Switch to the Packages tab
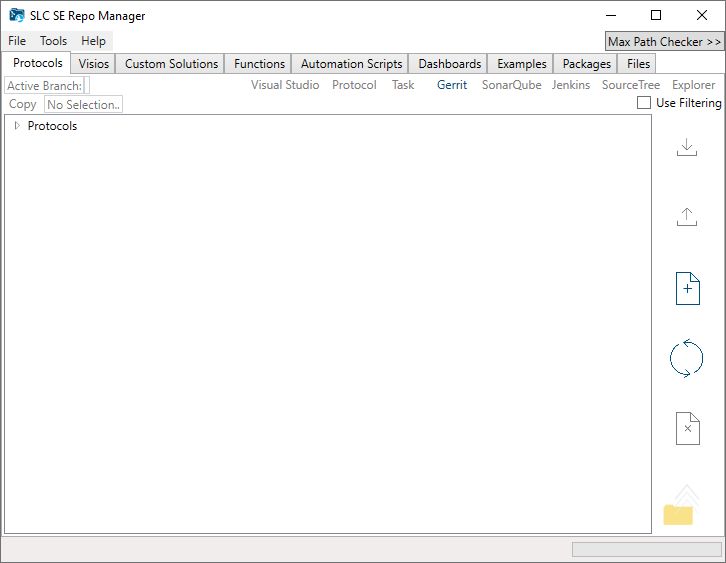This screenshot has width=726, height=563. 587,63
